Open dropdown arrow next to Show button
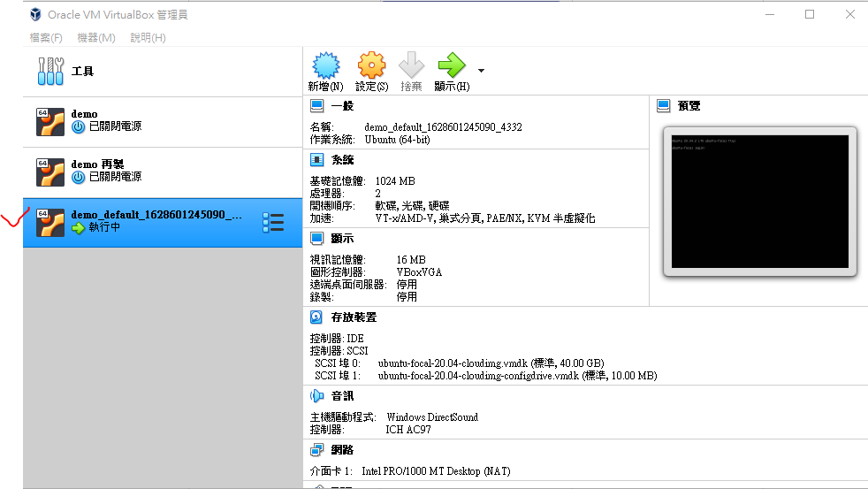This screenshot has width=868, height=489. coord(481,71)
